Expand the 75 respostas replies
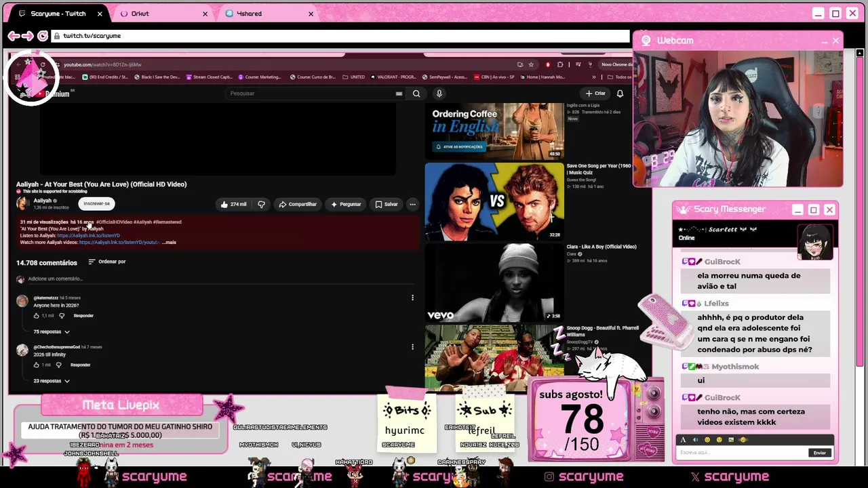868x488 pixels. [52, 331]
